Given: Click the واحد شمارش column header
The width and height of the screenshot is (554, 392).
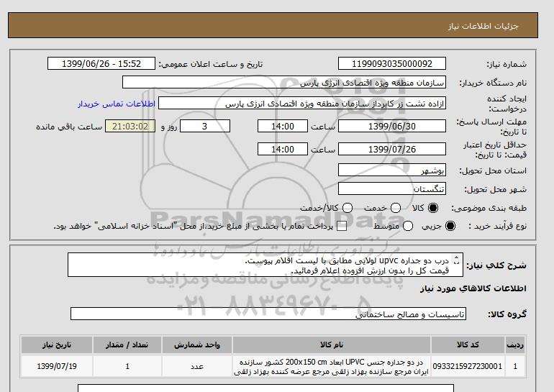Looking at the screenshot, I should (x=197, y=345).
